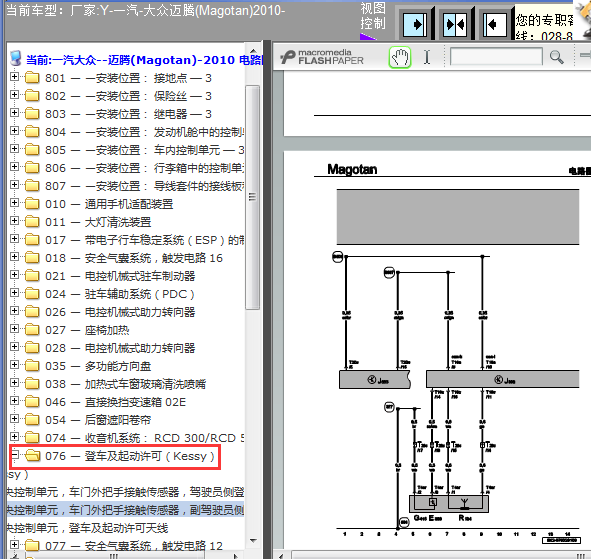
Task: Select tree row 046 直接换挡变速箱 02E
Action: pyautogui.click(x=116, y=402)
